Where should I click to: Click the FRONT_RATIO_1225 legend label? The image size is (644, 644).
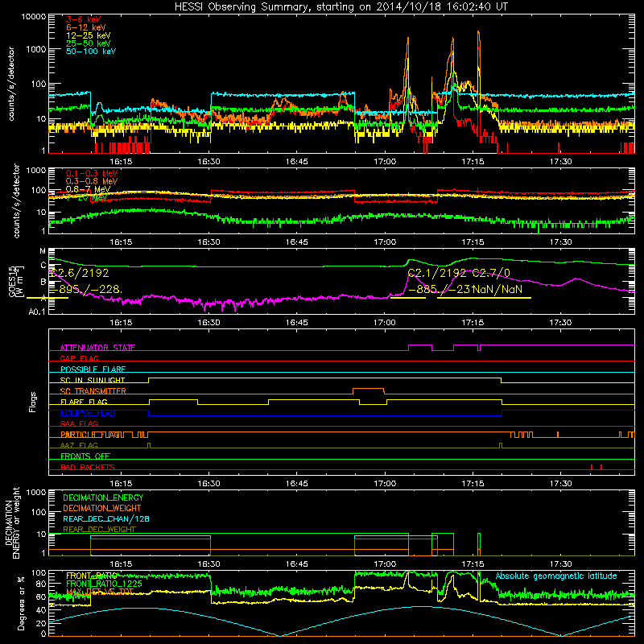104,584
